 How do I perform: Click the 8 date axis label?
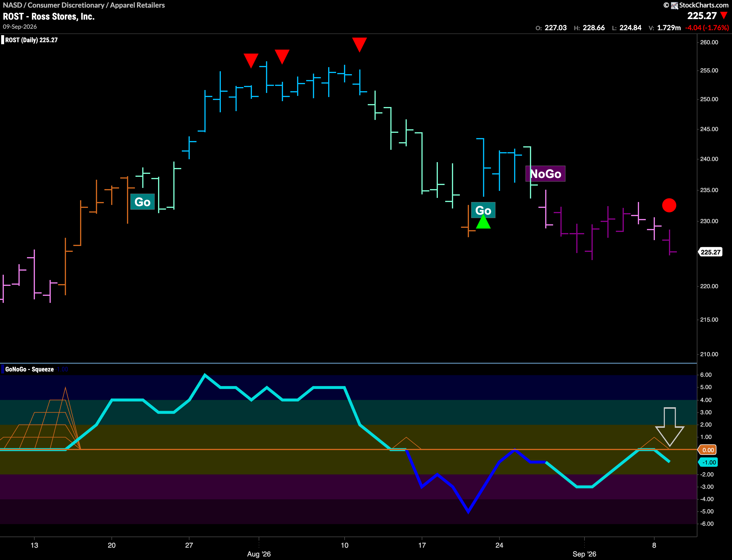coord(654,545)
